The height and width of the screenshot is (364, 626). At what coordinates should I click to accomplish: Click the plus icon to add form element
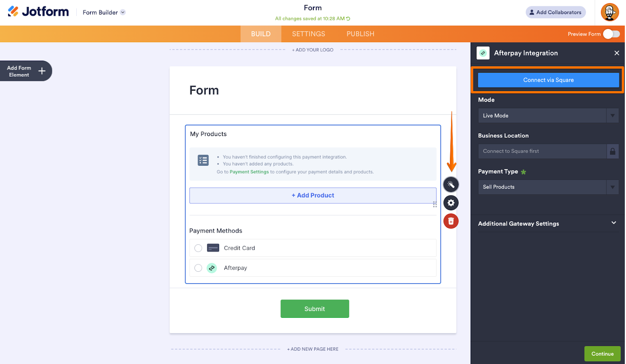(42, 71)
